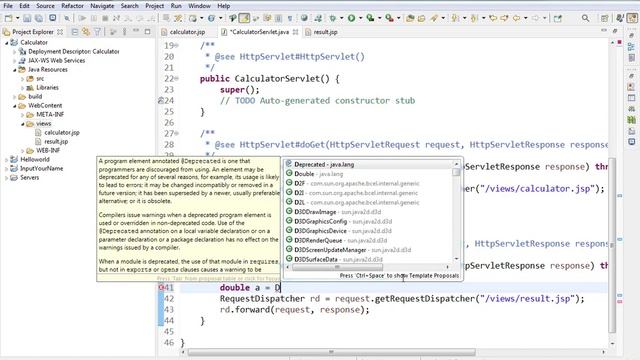Maximize the Project Explorer view
The image size is (640, 360).
tap(147, 31)
